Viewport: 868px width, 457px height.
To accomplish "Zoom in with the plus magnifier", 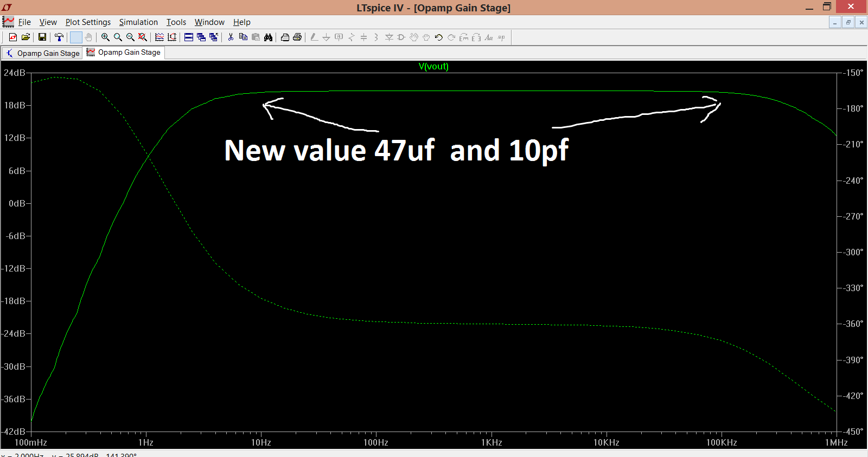I will tap(105, 37).
